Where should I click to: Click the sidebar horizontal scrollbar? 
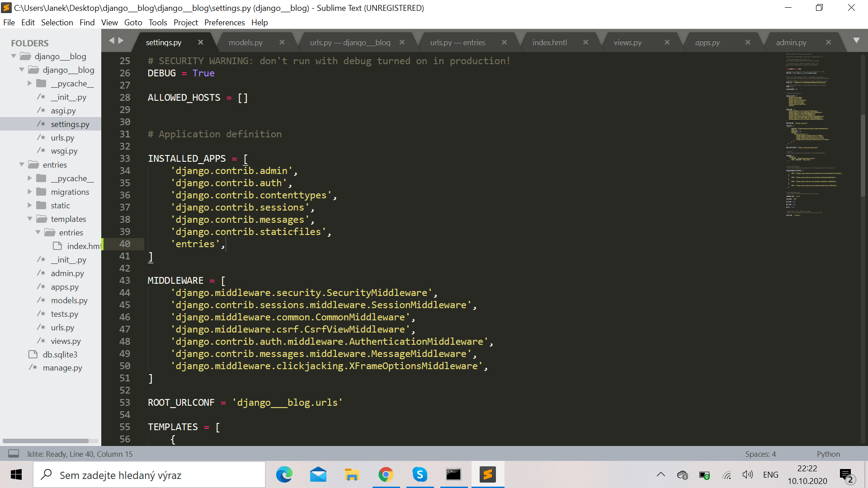point(45,441)
